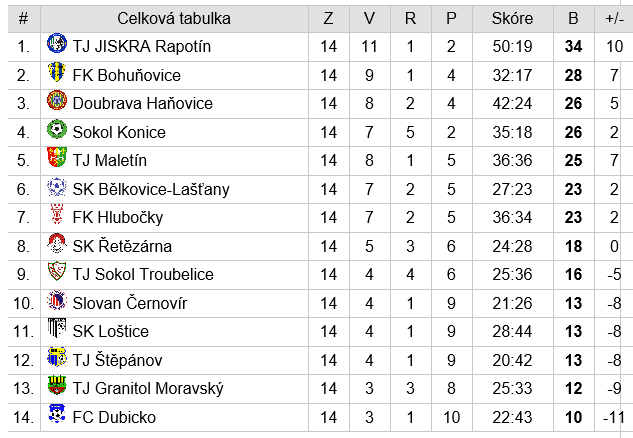Click the SK Řetězárna club logo
This screenshot has height=438, width=633.
point(57,243)
